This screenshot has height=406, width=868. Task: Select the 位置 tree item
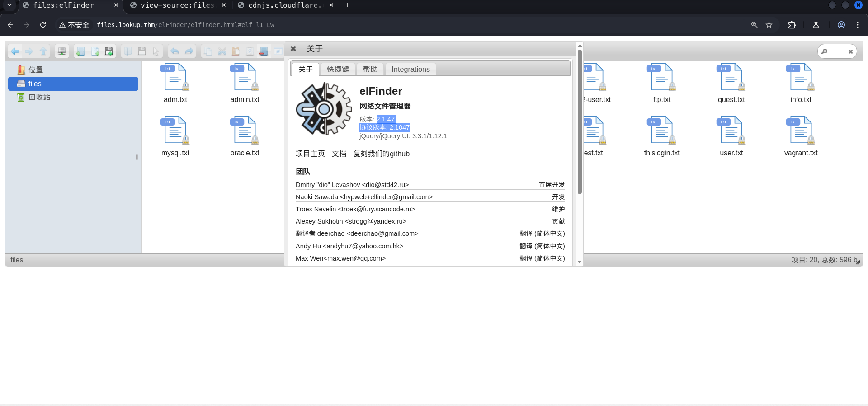point(73,70)
